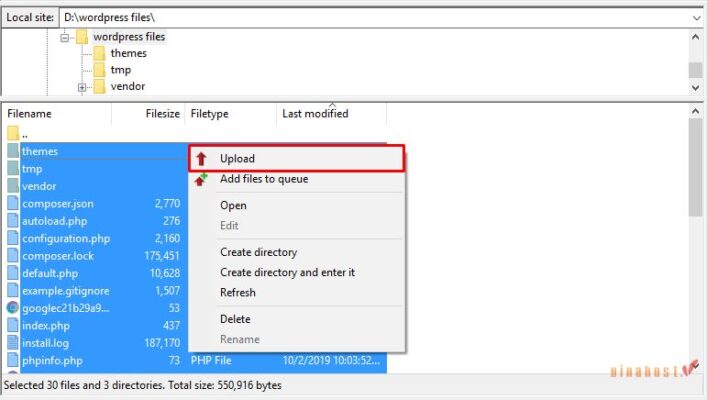Screen dimensions: 707x400
Task: Click the example.gitignore file icon
Action: point(13,290)
